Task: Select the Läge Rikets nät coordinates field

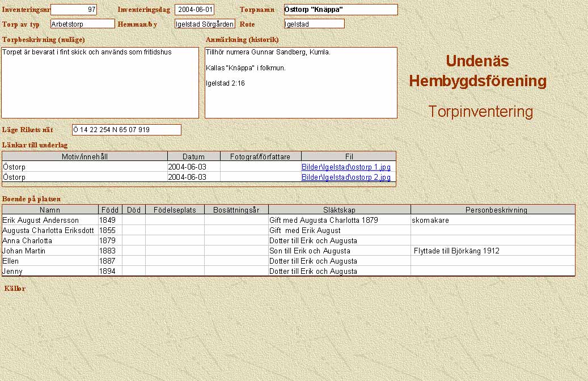Action: tap(126, 130)
